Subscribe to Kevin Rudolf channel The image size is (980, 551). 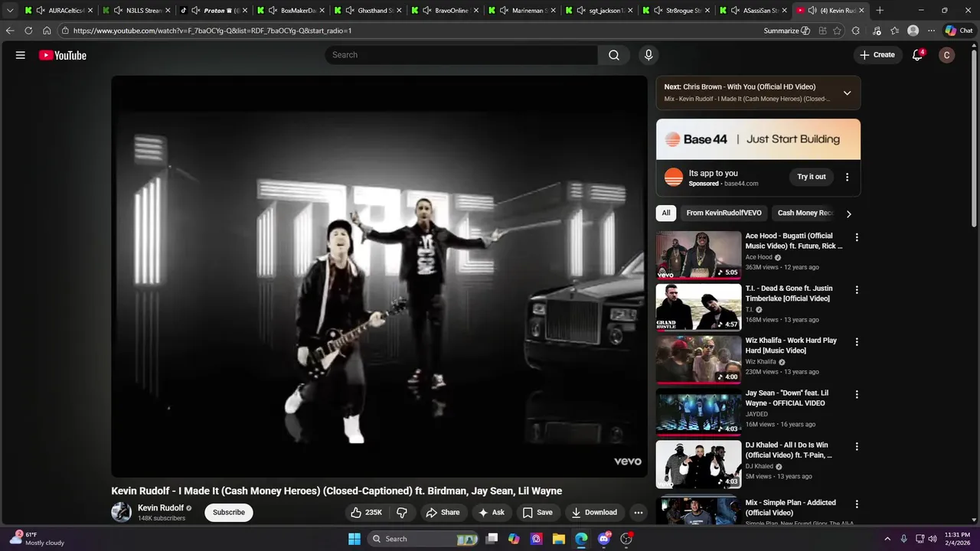coord(229,513)
